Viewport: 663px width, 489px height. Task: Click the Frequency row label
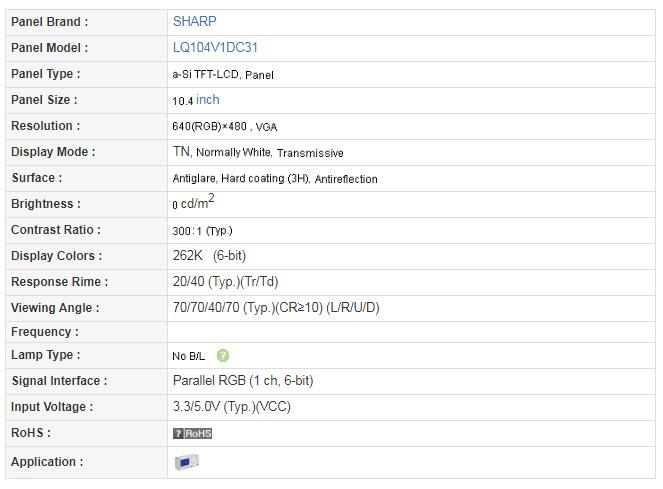[x=45, y=332]
